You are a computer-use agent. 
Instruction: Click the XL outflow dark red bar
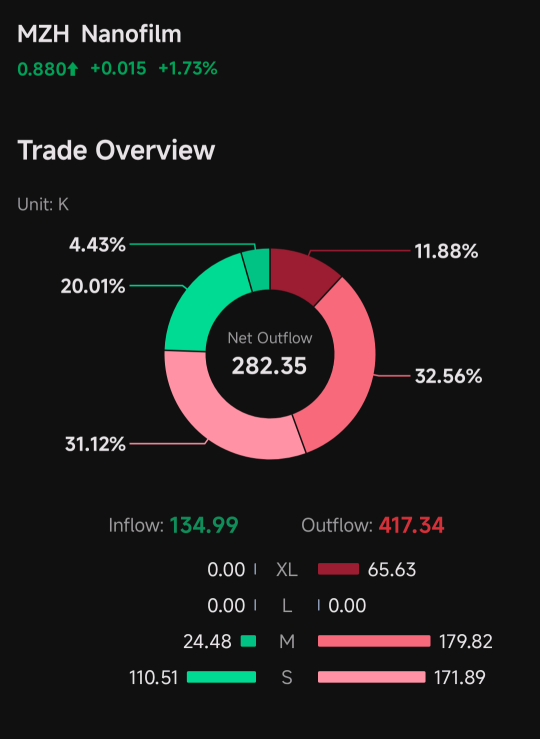[338, 569]
